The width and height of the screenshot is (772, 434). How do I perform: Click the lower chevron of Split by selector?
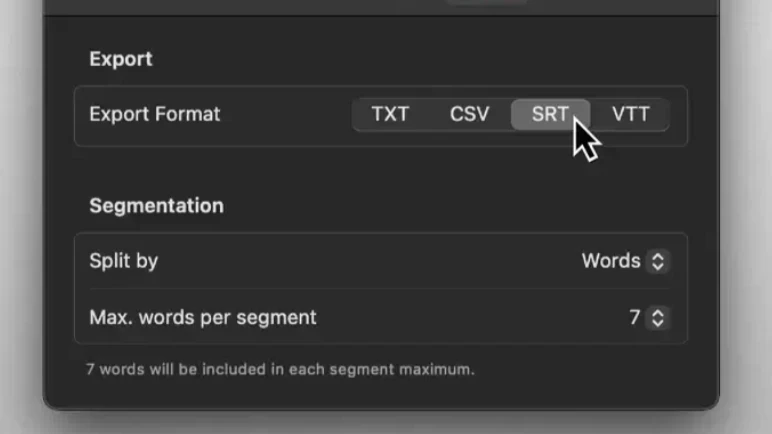658,267
